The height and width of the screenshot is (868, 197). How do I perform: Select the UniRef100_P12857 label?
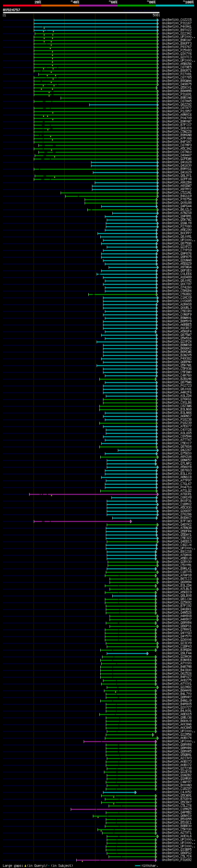(x=177, y=111)
